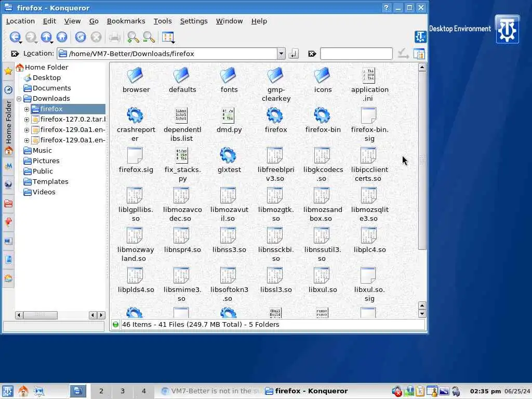The width and height of the screenshot is (532, 399).
Task: Click the Go button beside location field
Action: (x=294, y=54)
